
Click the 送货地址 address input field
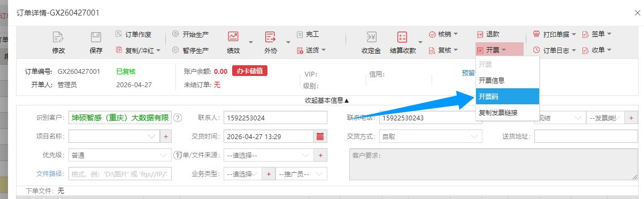tap(586, 136)
